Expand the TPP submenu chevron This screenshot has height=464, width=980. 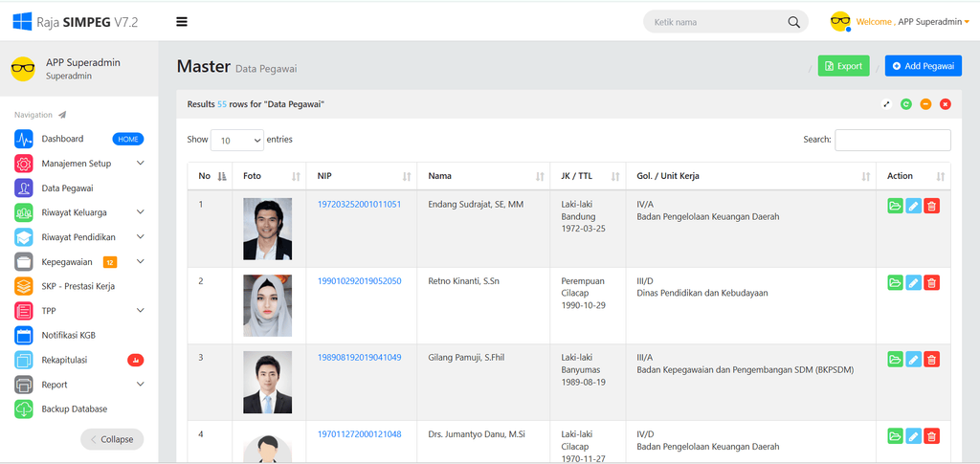[141, 310]
